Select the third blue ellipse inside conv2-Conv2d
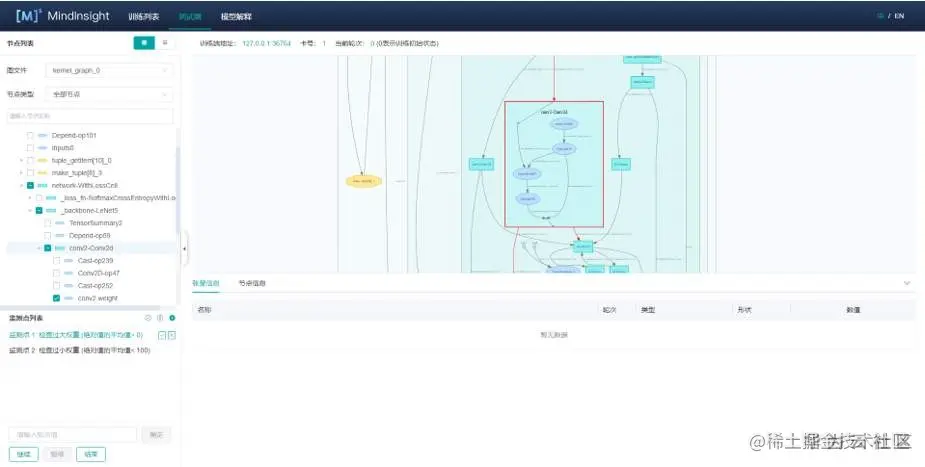Screen dimensions: 925x467 pos(526,174)
